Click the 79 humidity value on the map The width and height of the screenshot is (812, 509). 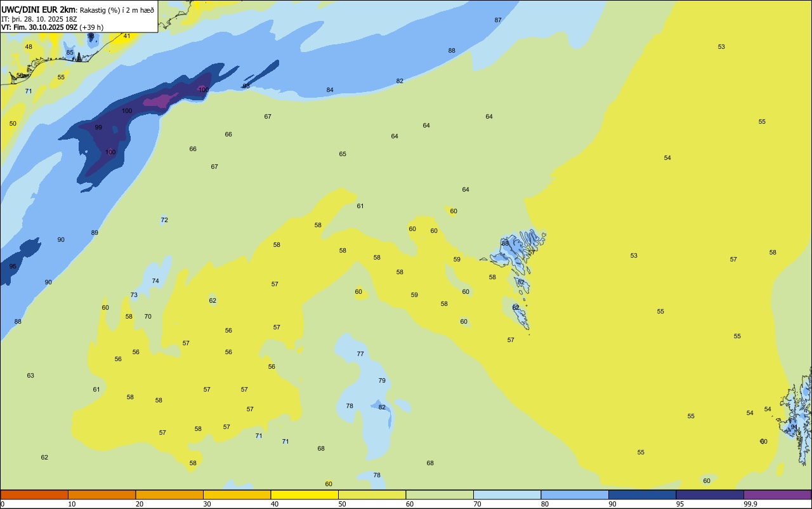point(382,381)
